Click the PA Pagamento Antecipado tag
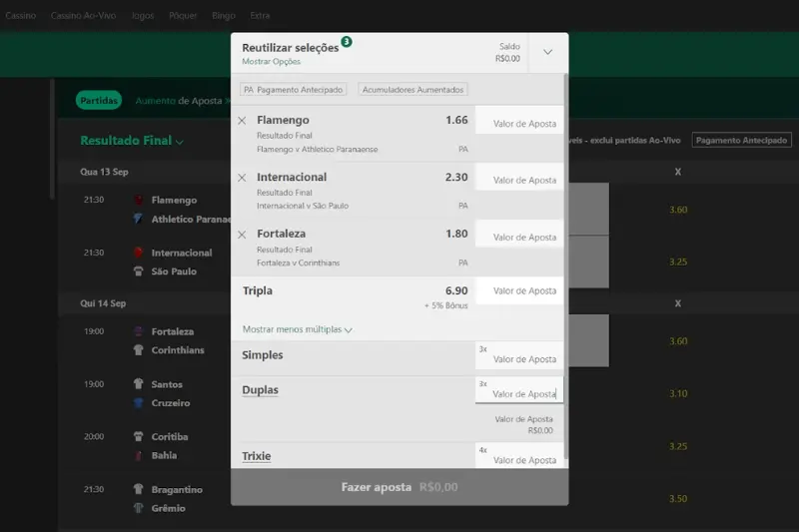 [x=293, y=90]
